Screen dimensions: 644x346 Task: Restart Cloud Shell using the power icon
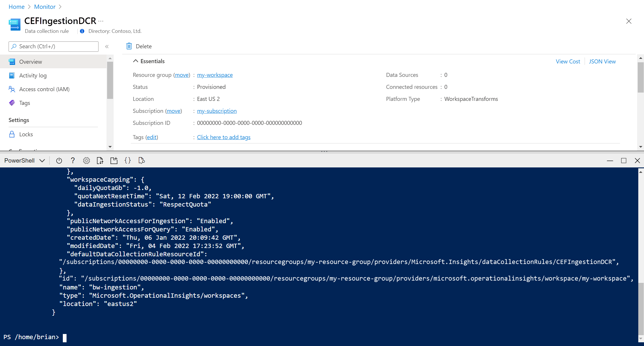(x=59, y=161)
